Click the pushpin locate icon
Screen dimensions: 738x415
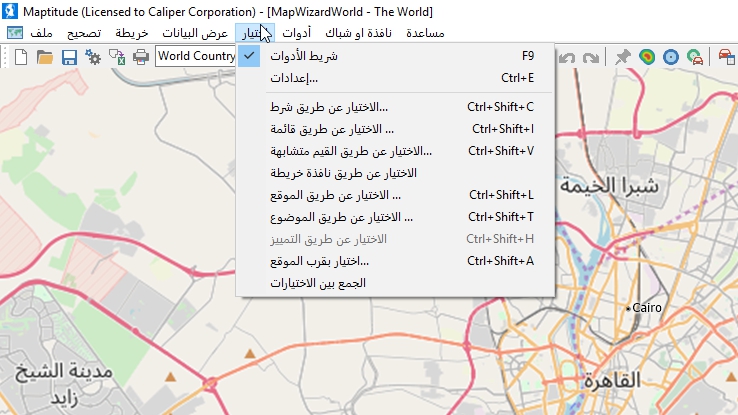[x=623, y=57]
